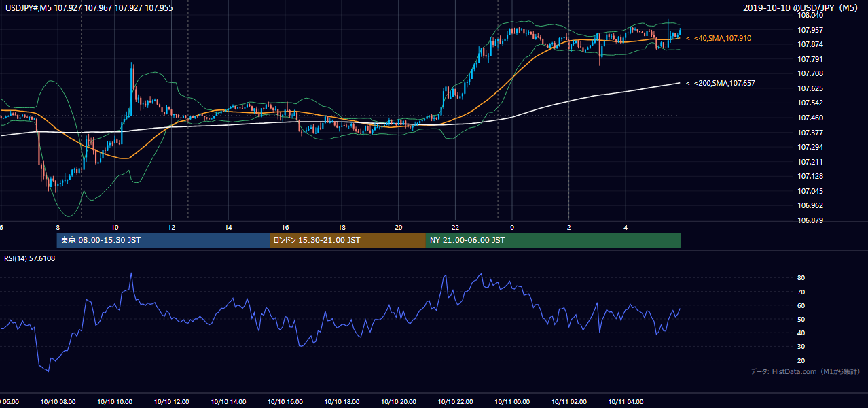Click price axis value 107.957
The height and width of the screenshot is (408, 868).
coord(811,30)
